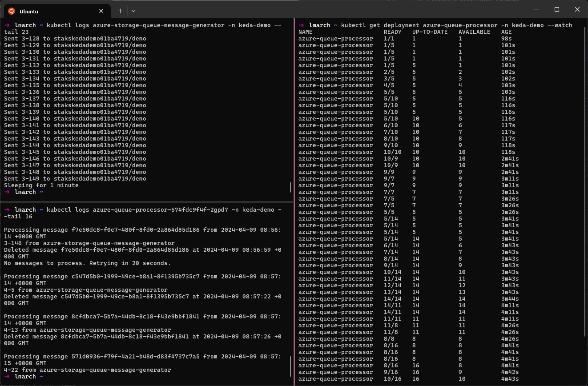
Task: Click 'No messages to process. Retrying in 20 seconds.'
Action: click(x=87, y=263)
